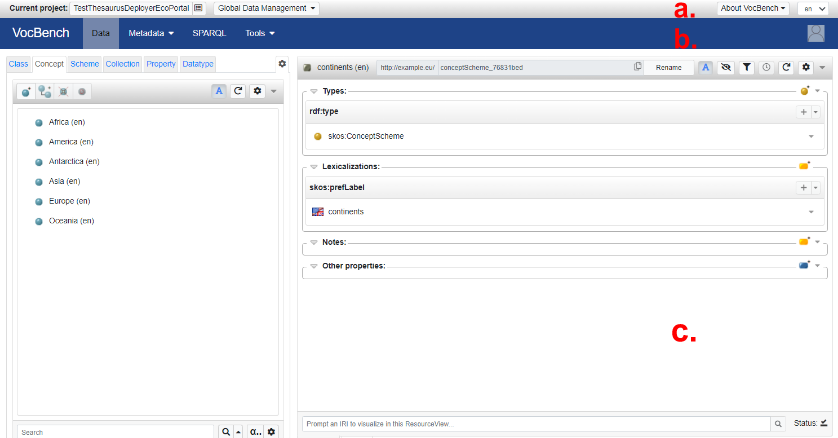Viewport: 838px width, 438px height.
Task: Copy the resource IRI to clipboard
Action: 638,67
